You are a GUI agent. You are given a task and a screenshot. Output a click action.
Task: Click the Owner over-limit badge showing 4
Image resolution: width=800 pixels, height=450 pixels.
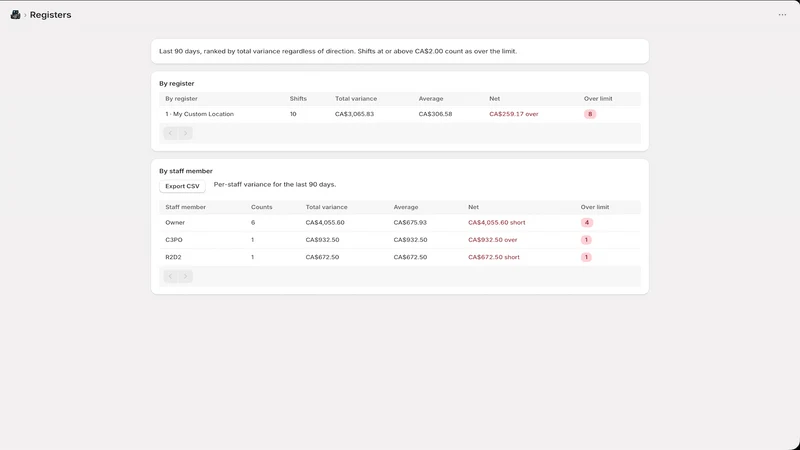pos(587,222)
